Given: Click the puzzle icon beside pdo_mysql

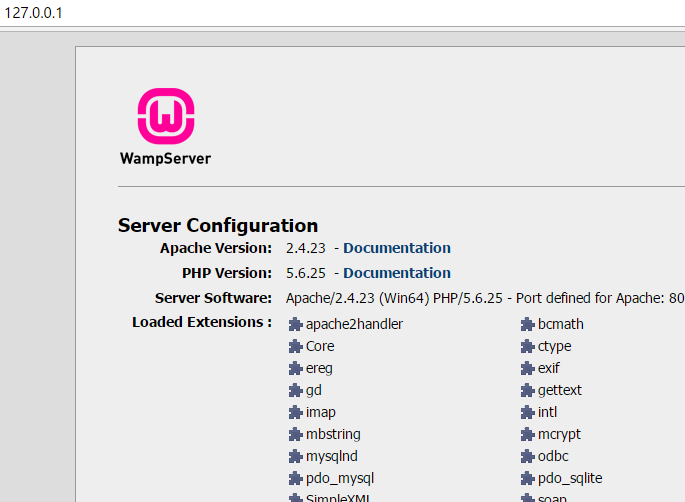Looking at the screenshot, I should (295, 478).
